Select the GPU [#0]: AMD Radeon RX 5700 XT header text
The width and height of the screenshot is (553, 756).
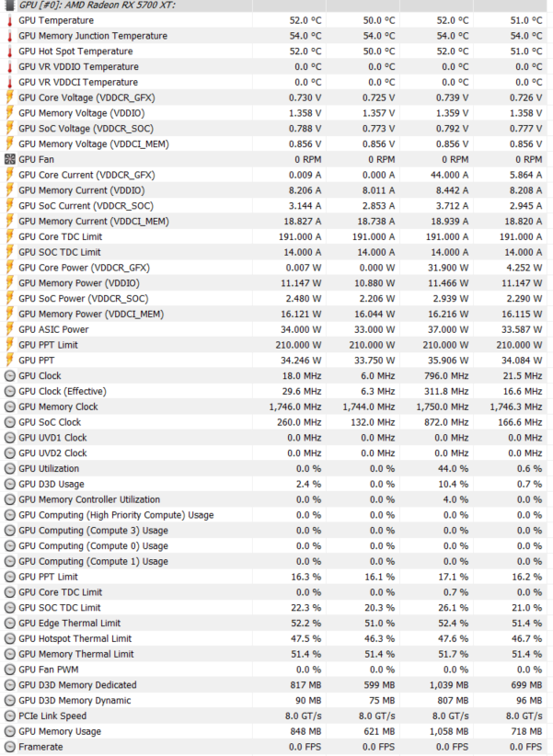[97, 6]
